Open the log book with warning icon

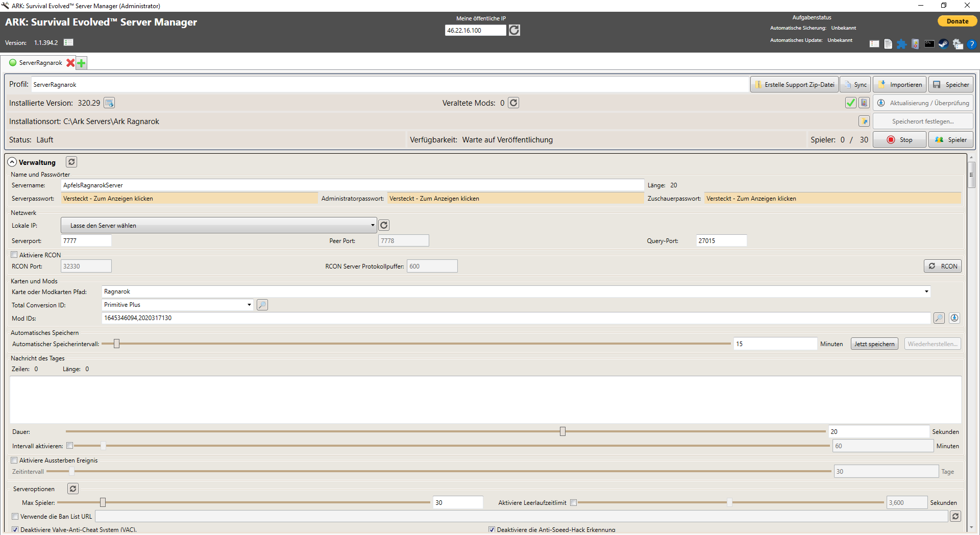(x=916, y=44)
